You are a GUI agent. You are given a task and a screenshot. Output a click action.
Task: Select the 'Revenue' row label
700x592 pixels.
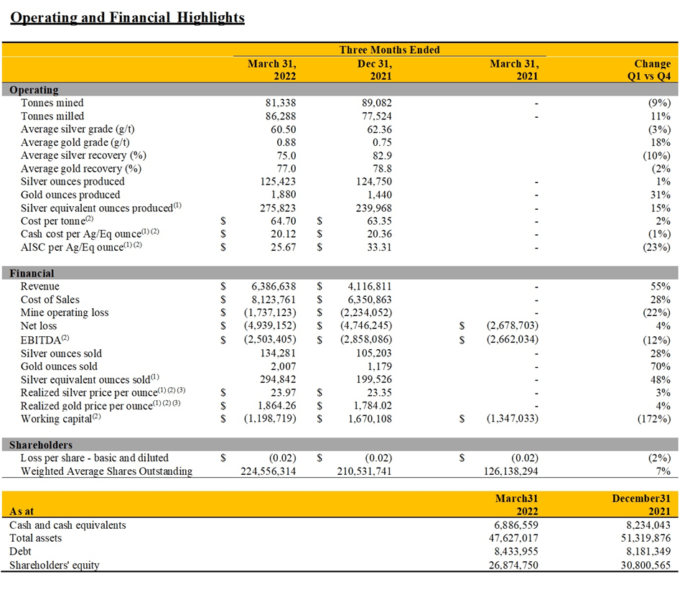39,287
